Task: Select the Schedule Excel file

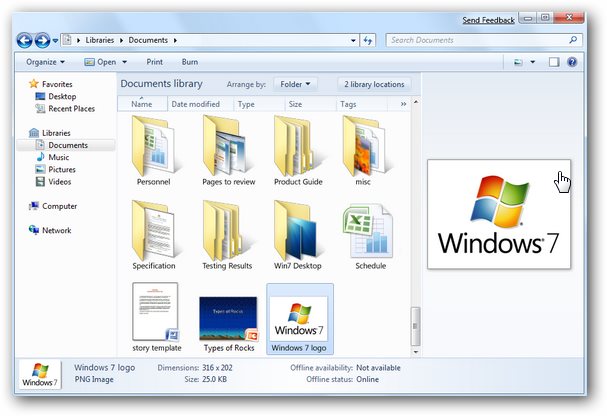Action: tap(370, 236)
